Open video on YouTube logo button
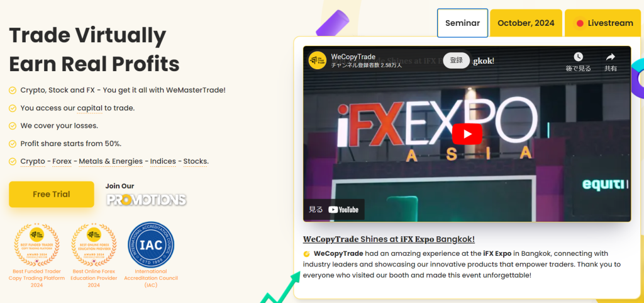Image resolution: width=644 pixels, height=303 pixels. pos(343,210)
